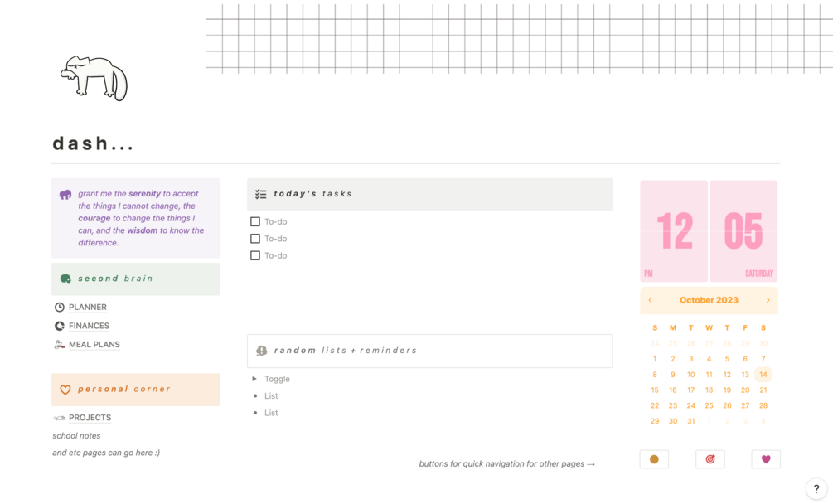833x504 pixels.
Task: Open the FINANCES page link
Action: [x=89, y=326]
